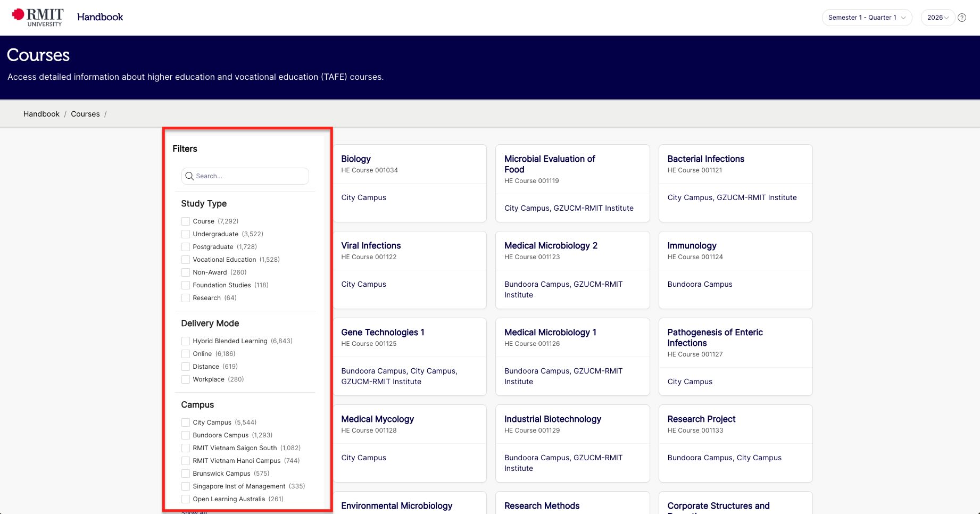Check the Postgraduate filter checkbox
This screenshot has width=980, height=514.
coord(185,246)
